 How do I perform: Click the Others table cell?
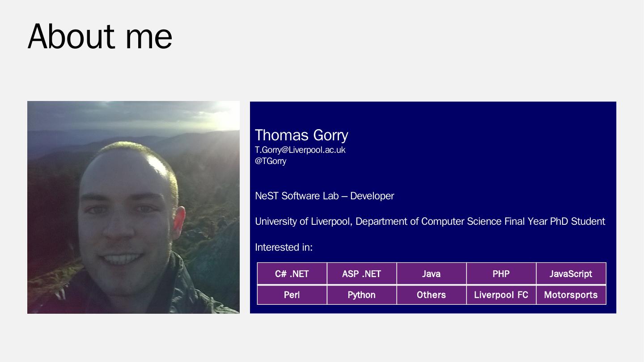pos(432,295)
